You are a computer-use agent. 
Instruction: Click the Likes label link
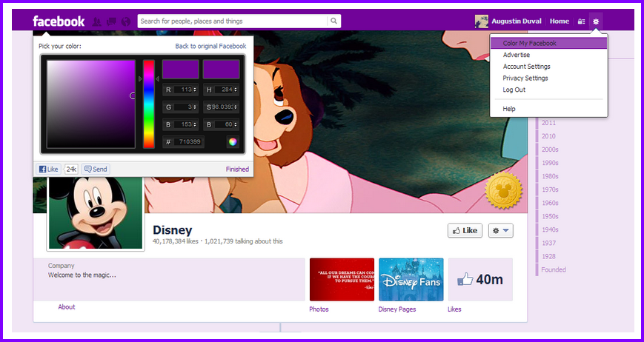click(454, 309)
